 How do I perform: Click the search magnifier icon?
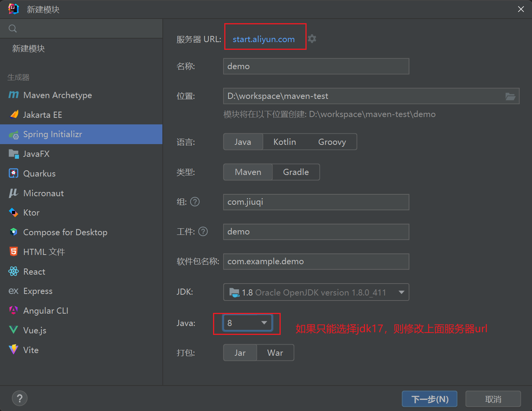point(13,29)
